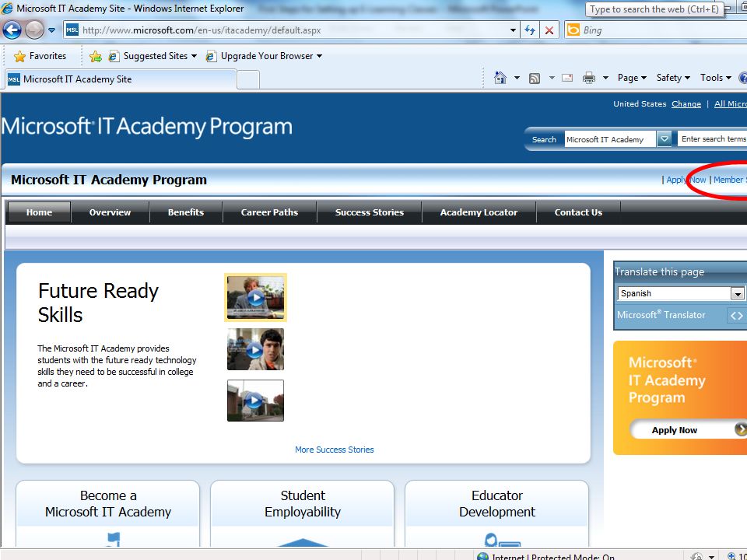Click the RSS Feeds icon

(x=535, y=78)
